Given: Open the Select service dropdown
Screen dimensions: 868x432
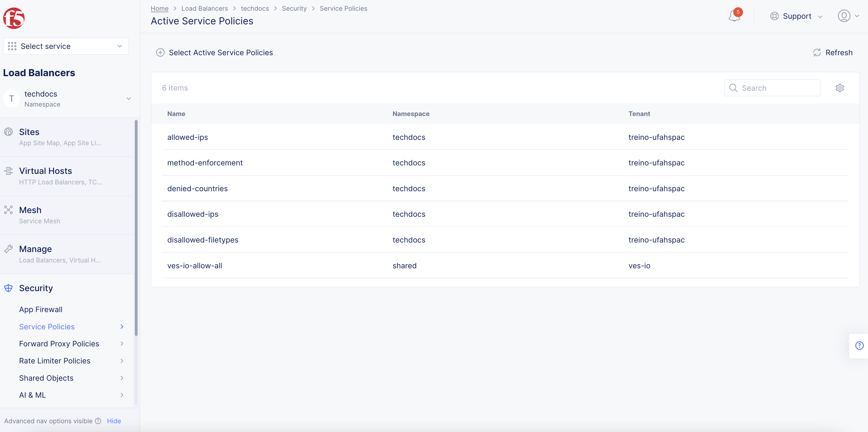Looking at the screenshot, I should pos(66,46).
